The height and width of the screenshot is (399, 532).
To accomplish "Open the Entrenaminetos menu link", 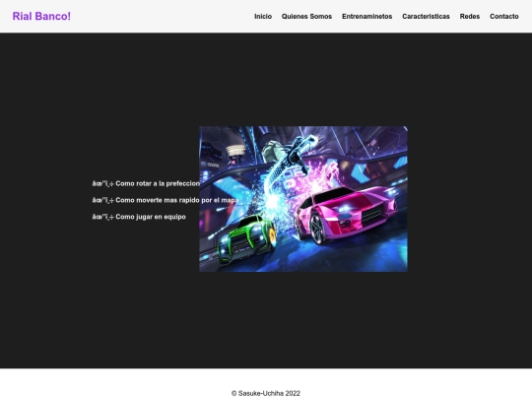I will (x=367, y=17).
